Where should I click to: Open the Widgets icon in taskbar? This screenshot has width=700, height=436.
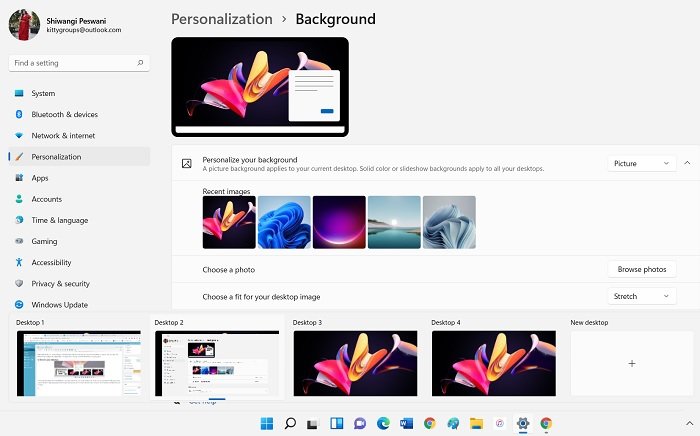coord(337,423)
